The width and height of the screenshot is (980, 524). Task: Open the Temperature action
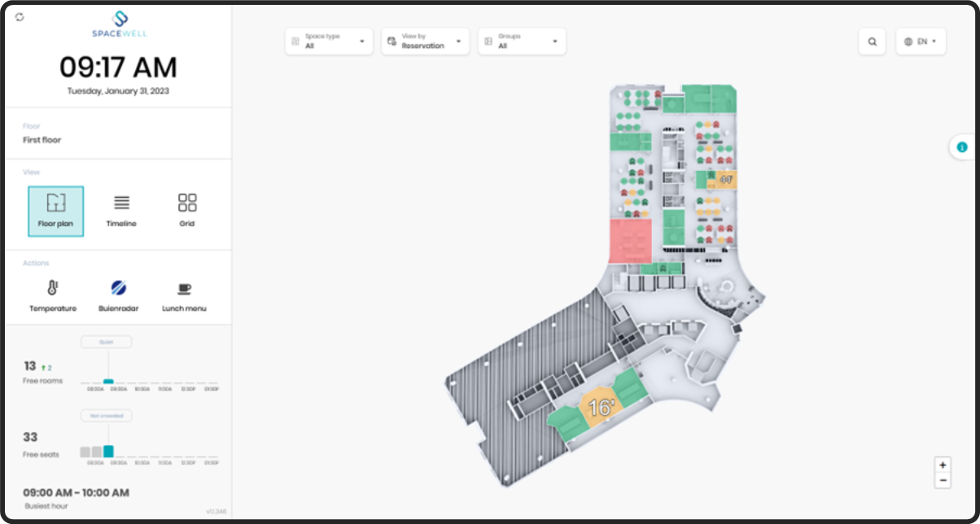pos(53,296)
